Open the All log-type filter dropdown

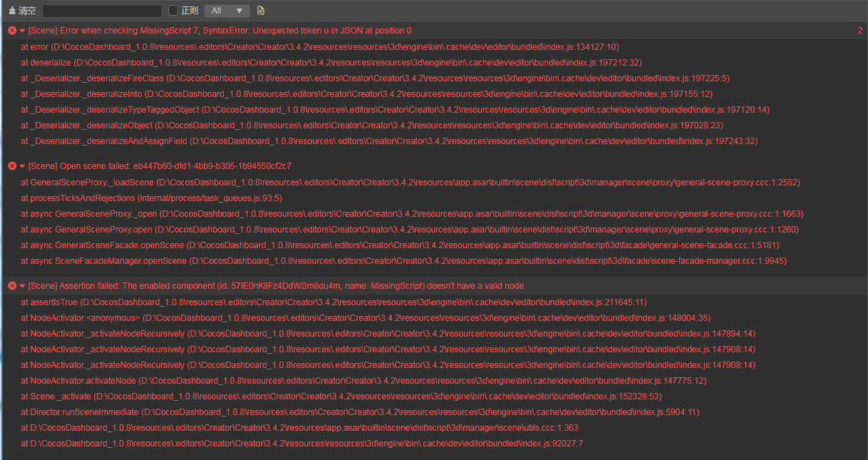227,11
